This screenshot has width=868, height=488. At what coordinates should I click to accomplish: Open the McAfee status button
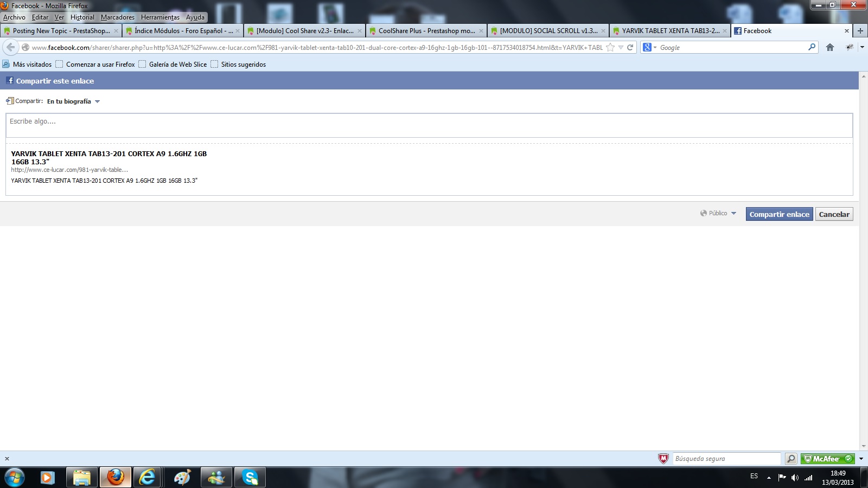pyautogui.click(x=827, y=459)
